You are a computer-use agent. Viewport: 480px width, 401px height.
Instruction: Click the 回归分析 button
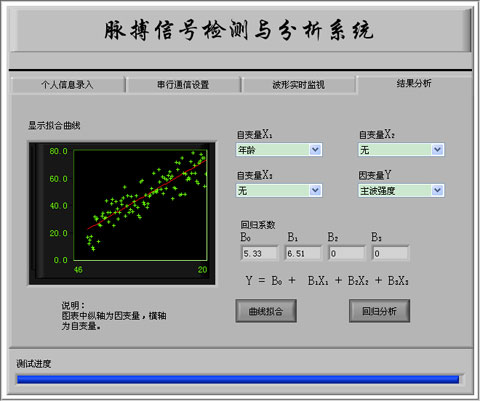click(379, 311)
